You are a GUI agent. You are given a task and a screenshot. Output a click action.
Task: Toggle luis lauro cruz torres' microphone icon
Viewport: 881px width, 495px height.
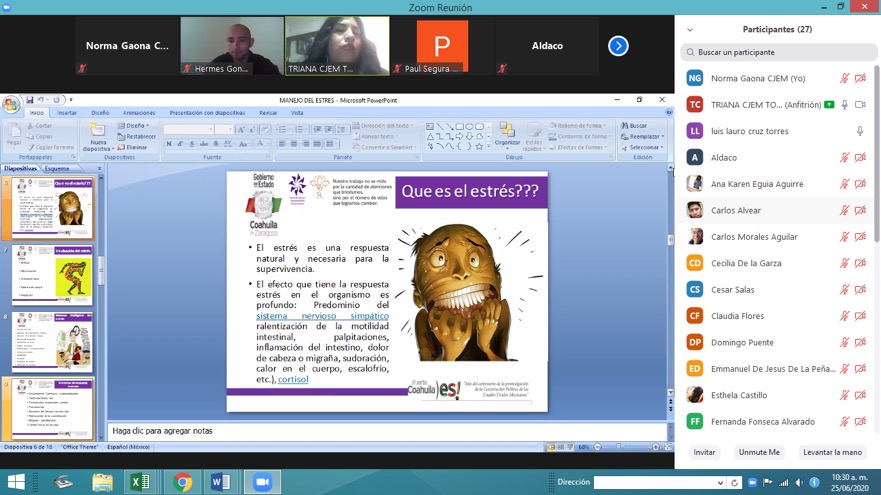pyautogui.click(x=860, y=131)
